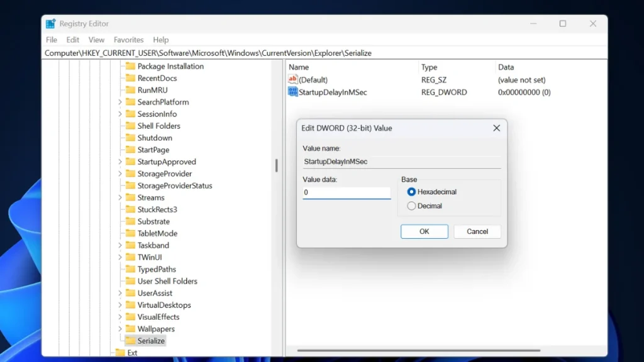Image resolution: width=644 pixels, height=362 pixels.
Task: Click the Shutdown folder icon
Action: pyautogui.click(x=130, y=138)
